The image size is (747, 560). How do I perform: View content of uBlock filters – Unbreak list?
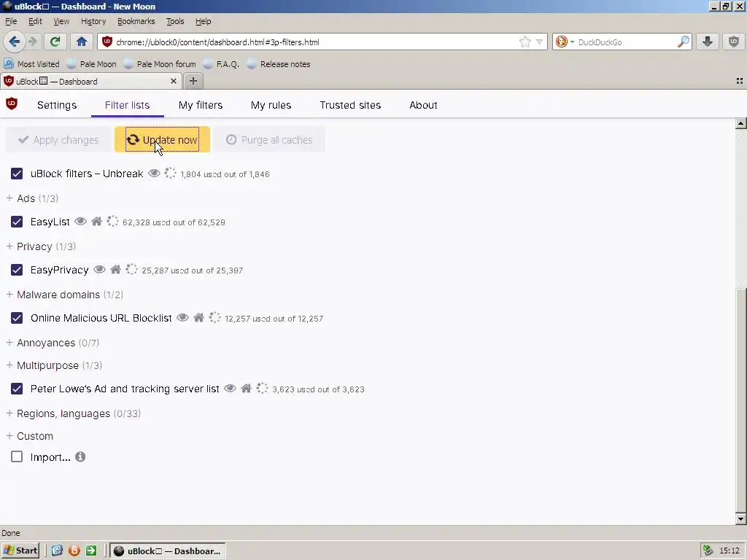(x=154, y=174)
